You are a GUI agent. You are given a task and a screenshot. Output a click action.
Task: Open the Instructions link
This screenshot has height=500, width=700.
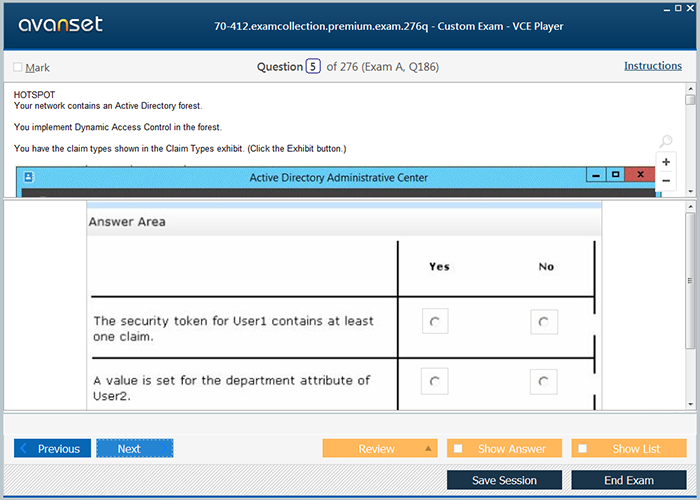coord(653,66)
